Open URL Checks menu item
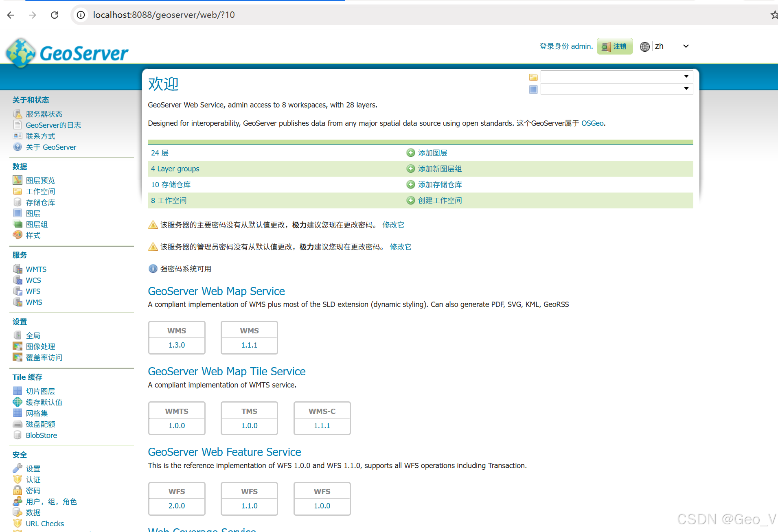The image size is (778, 532). (45, 523)
